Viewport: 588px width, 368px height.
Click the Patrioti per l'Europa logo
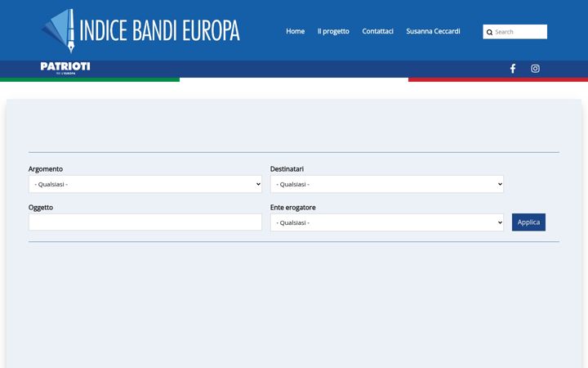click(x=65, y=69)
